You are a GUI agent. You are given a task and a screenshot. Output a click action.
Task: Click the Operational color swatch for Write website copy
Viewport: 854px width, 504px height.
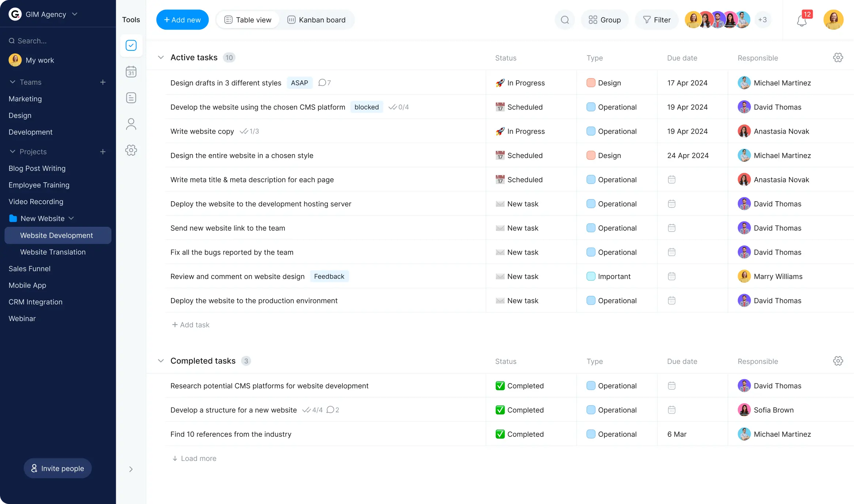pyautogui.click(x=591, y=131)
